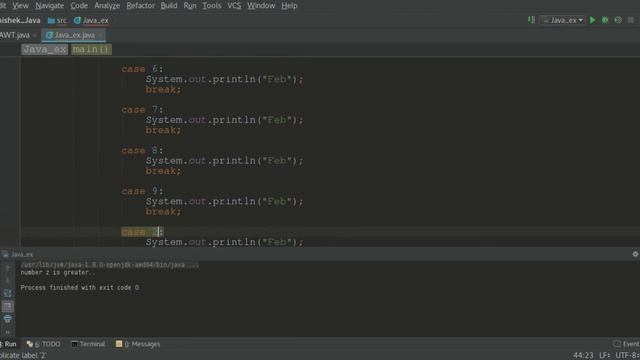Click the java executable path in console
Screen dimensions: 640x360
point(109,265)
